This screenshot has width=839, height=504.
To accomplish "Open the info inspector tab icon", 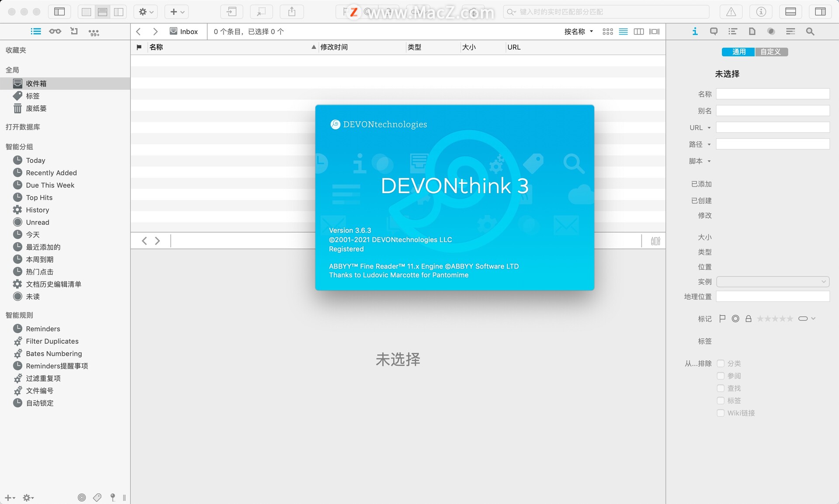I will click(x=695, y=31).
